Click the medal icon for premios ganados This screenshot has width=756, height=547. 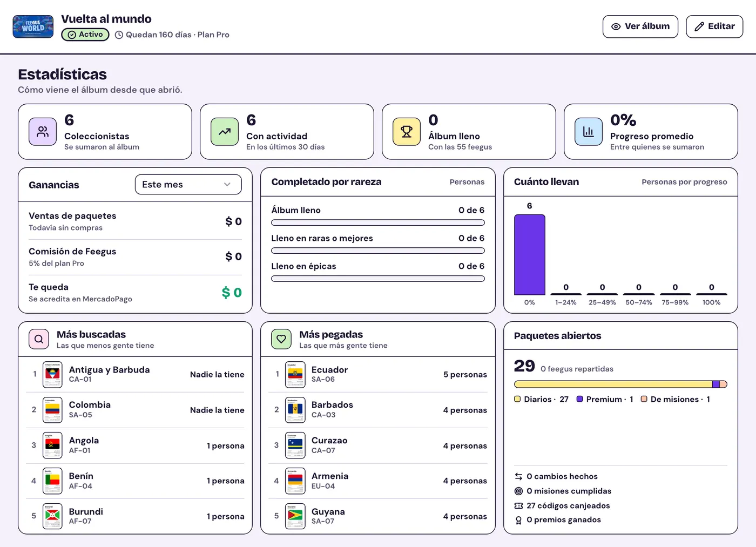(x=518, y=520)
